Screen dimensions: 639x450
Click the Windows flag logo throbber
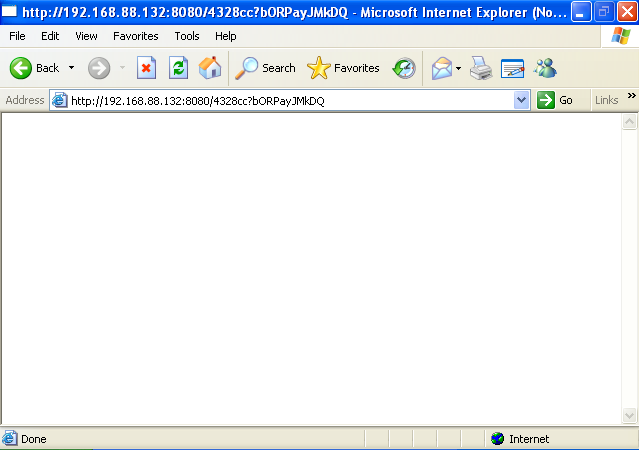point(620,36)
